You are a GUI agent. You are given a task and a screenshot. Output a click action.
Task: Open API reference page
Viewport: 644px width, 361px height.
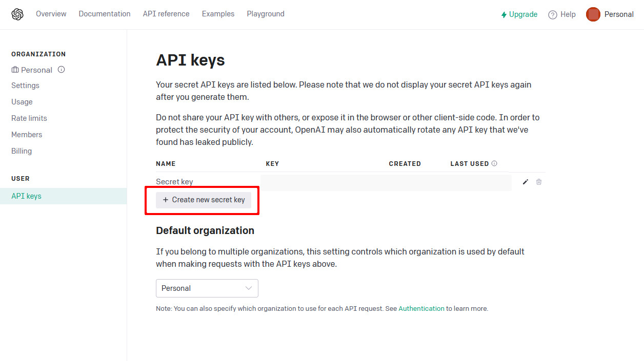tap(166, 14)
